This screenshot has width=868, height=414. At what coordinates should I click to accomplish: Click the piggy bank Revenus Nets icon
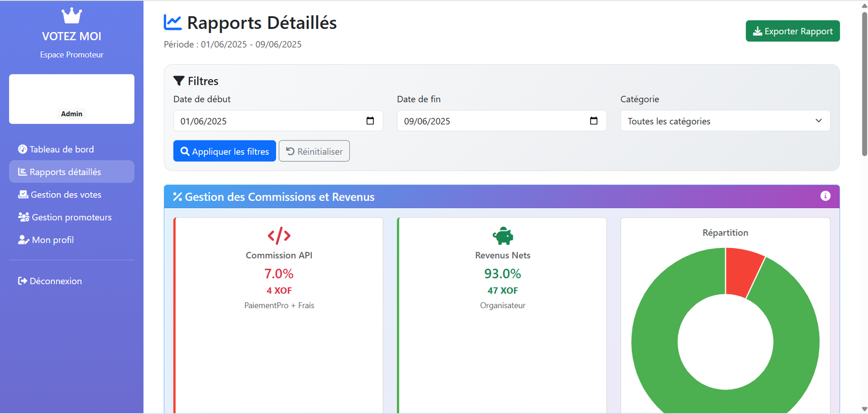[502, 236]
